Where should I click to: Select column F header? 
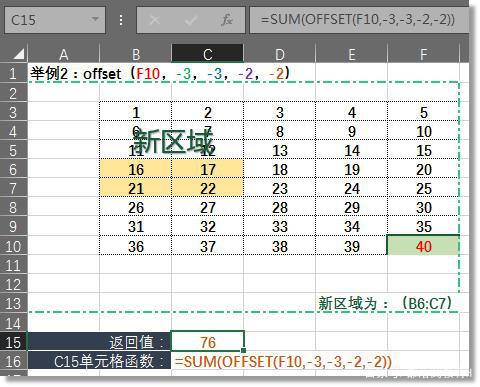point(424,54)
